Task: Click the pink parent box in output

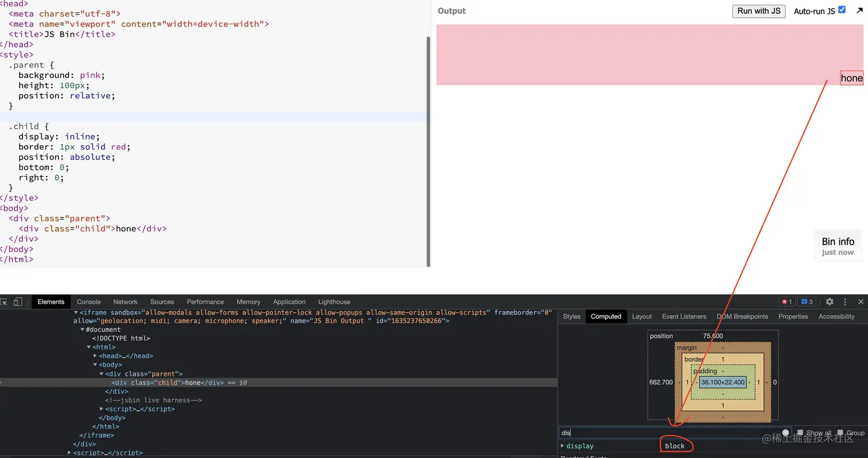Action: pos(650,55)
